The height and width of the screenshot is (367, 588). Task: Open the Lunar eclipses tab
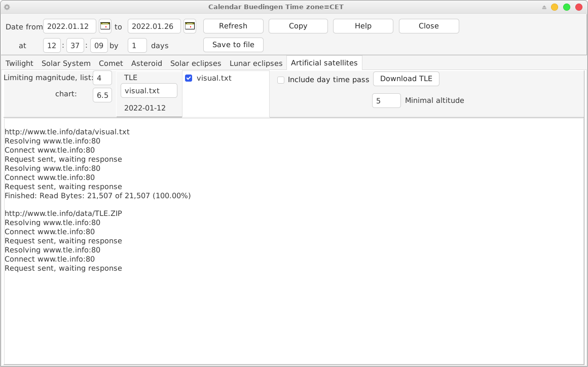point(256,63)
